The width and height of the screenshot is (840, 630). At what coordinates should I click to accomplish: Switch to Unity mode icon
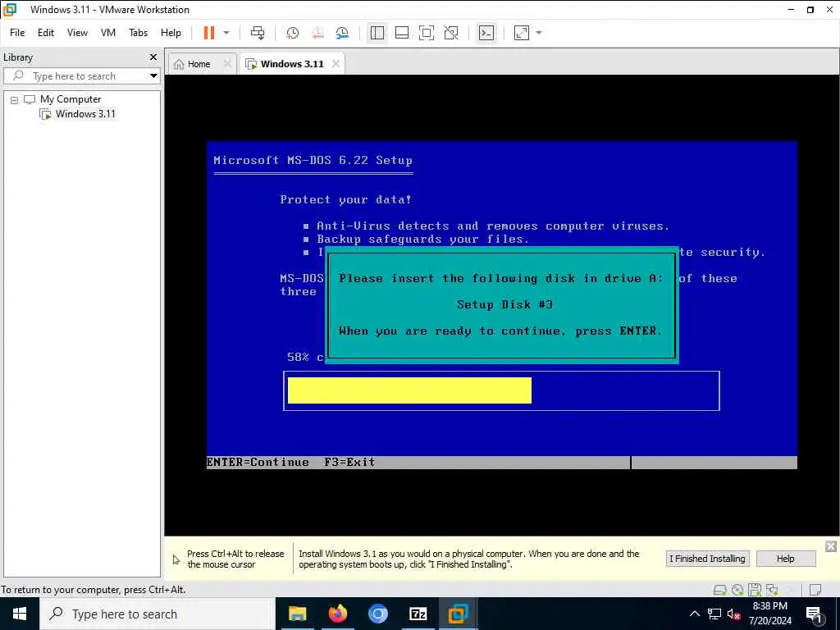coord(451,33)
